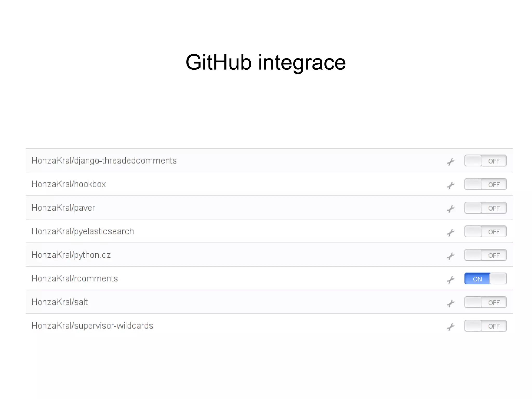The width and height of the screenshot is (532, 399).
Task: Enable the supervisor-wildcards toggle switch
Action: coord(485,326)
